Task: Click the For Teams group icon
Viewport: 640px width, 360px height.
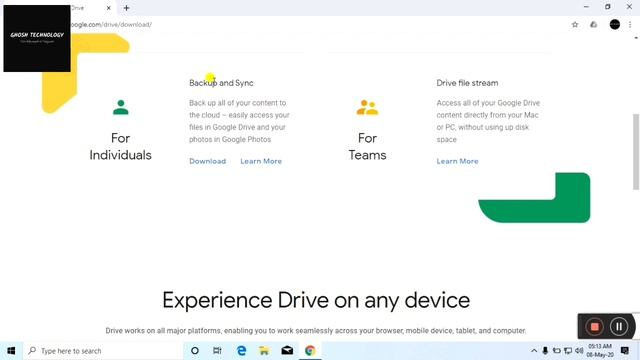Action: click(367, 107)
